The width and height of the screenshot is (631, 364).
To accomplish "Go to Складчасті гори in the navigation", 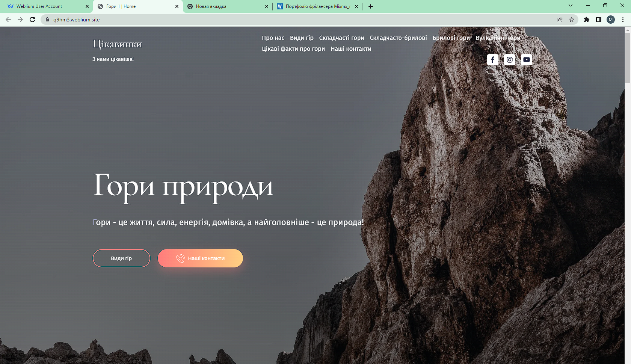I will pos(341,38).
